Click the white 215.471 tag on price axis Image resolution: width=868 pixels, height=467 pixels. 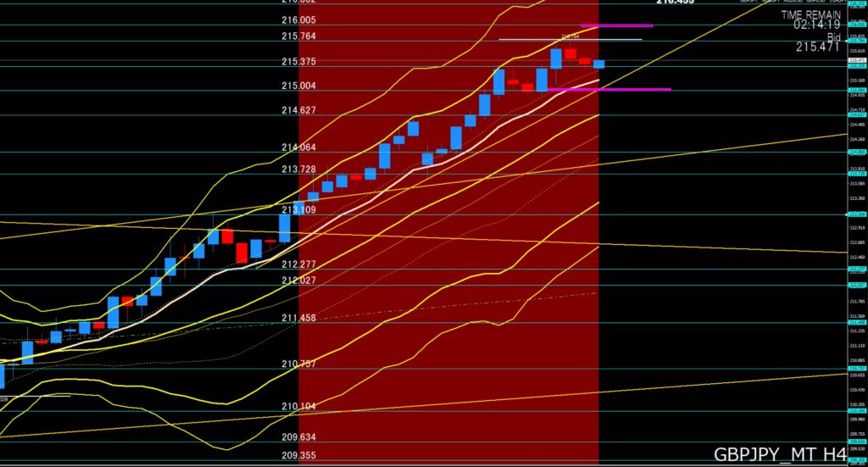856,61
